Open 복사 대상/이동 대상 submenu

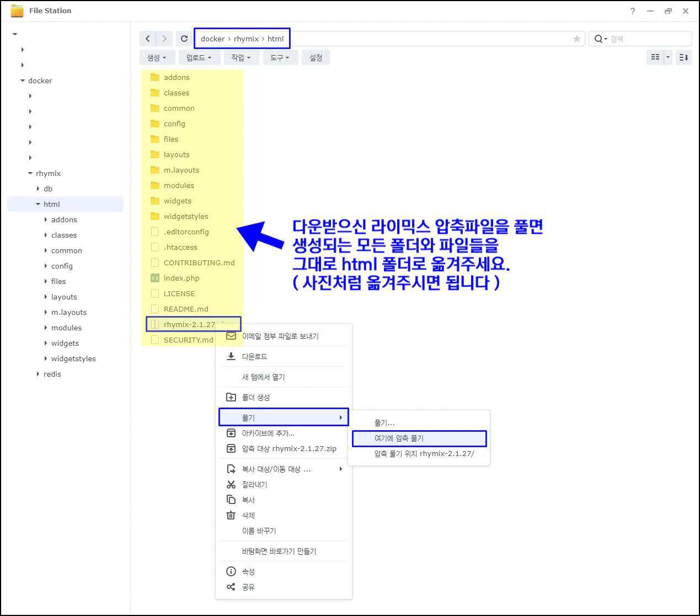tap(284, 469)
